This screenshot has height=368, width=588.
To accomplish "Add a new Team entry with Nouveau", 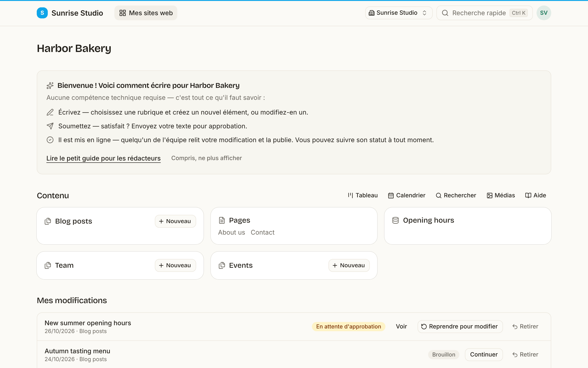I will [x=175, y=265].
